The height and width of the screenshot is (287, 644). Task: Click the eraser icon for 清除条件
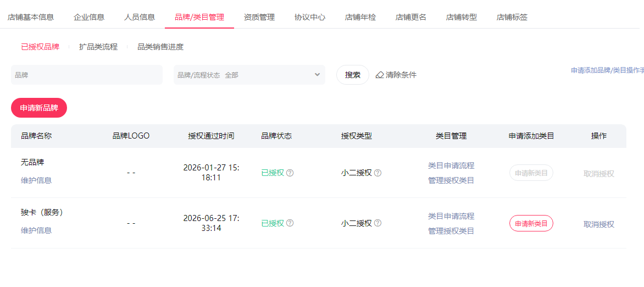coord(380,75)
